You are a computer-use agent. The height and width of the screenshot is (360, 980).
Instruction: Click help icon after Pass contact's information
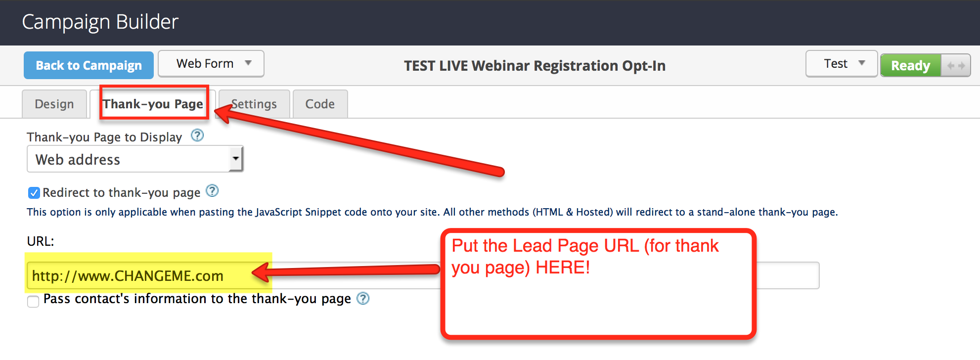tap(363, 299)
